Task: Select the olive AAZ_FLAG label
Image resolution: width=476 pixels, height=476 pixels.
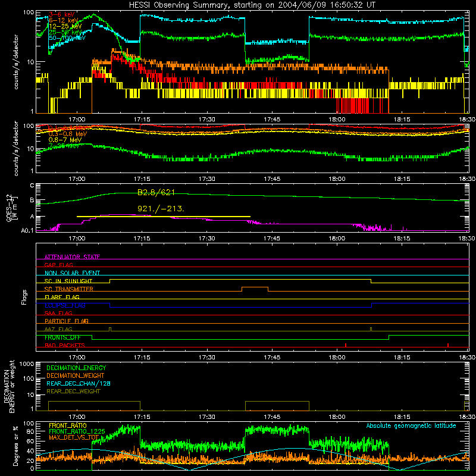Action: [58, 329]
